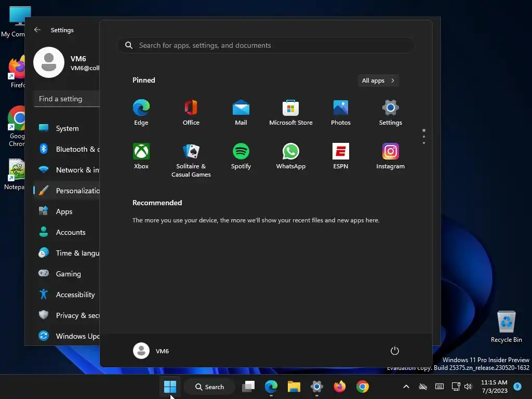Click the OneDrive cloud tray icon

click(x=423, y=387)
